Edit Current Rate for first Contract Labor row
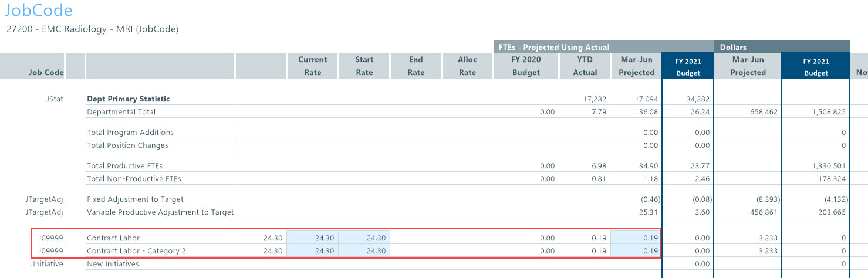This screenshot has width=868, height=278. click(312, 238)
